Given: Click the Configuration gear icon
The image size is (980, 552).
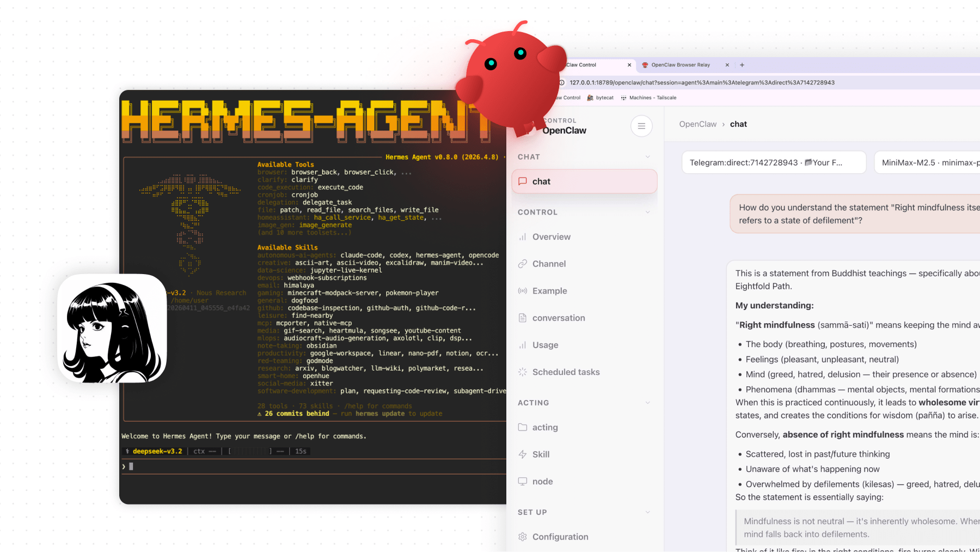Looking at the screenshot, I should (x=523, y=537).
